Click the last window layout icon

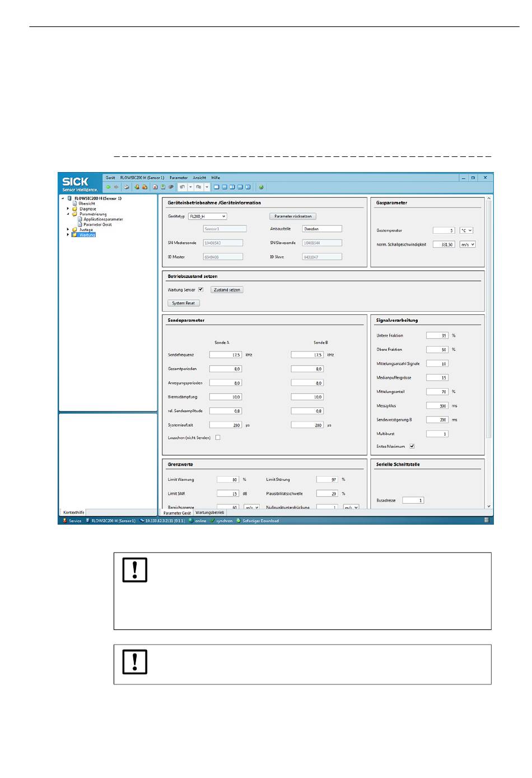coord(248,187)
